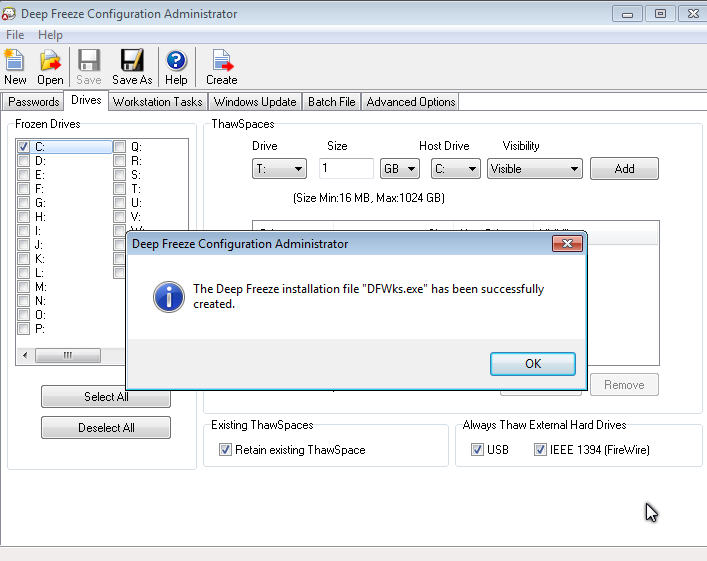
Task: Check the P: drive checkbox
Action: coord(23,328)
